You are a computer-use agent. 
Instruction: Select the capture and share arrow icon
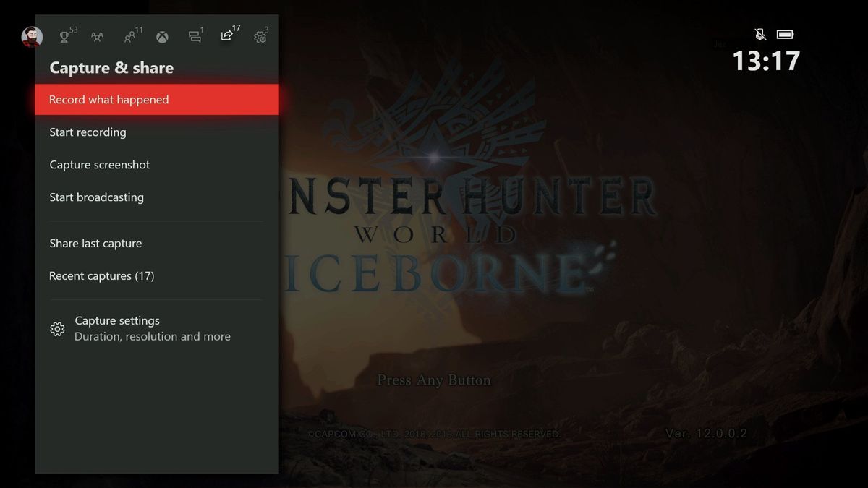coord(226,36)
